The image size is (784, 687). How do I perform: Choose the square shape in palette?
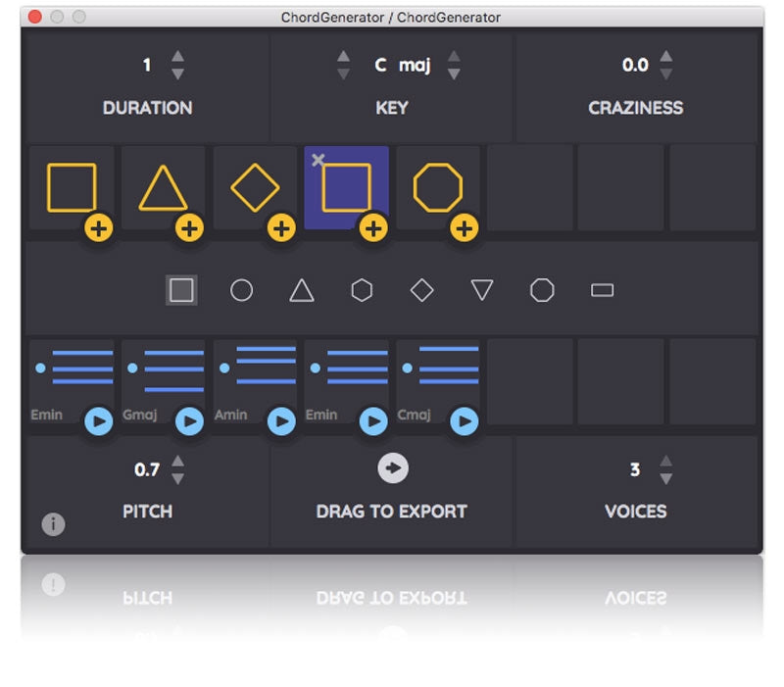181,290
